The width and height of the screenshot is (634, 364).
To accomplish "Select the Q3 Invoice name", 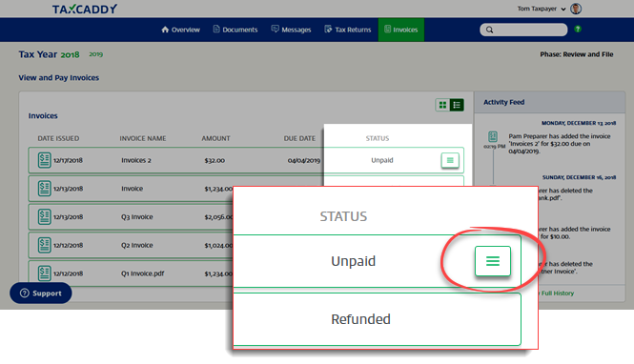I will (x=137, y=217).
